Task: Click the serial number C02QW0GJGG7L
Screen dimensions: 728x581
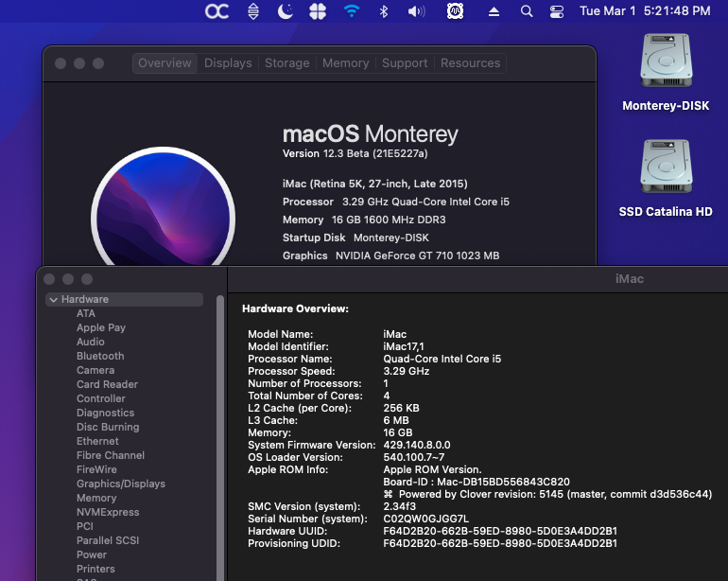Action: click(x=425, y=519)
